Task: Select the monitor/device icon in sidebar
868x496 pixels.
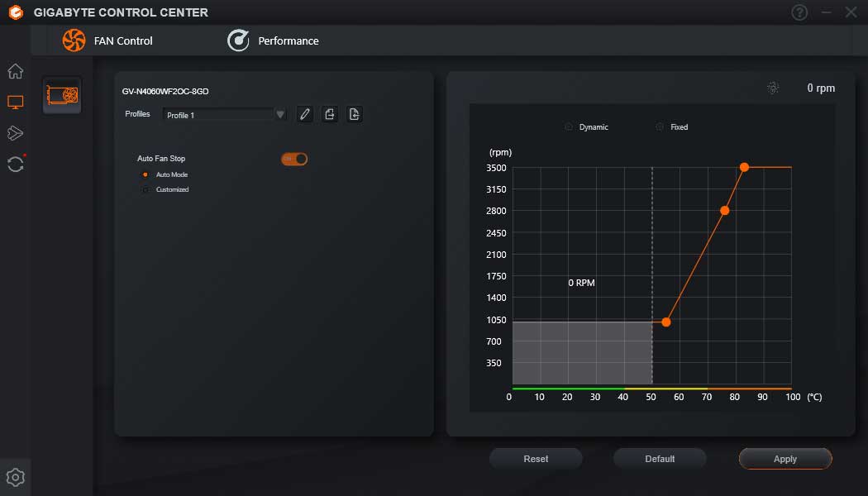Action: [x=15, y=102]
